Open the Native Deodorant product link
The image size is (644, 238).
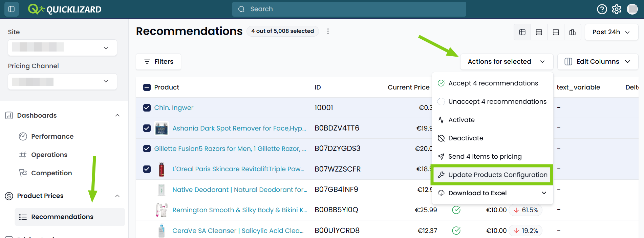pos(240,190)
